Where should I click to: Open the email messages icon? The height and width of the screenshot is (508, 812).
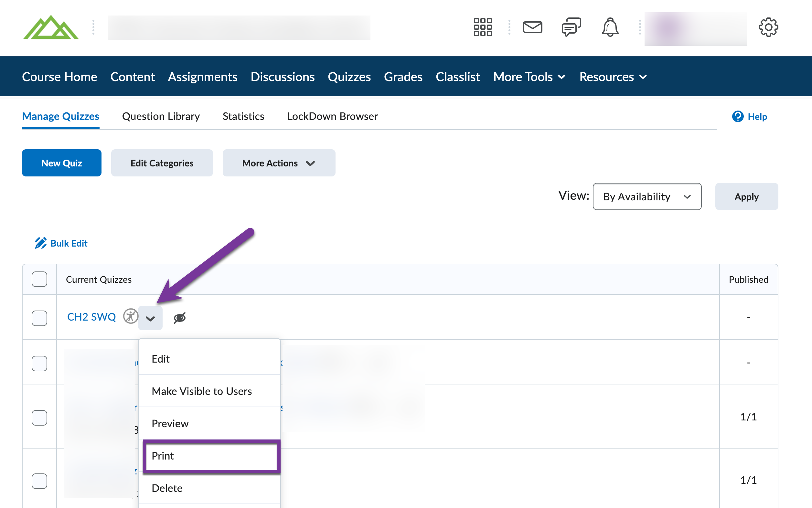pyautogui.click(x=532, y=27)
